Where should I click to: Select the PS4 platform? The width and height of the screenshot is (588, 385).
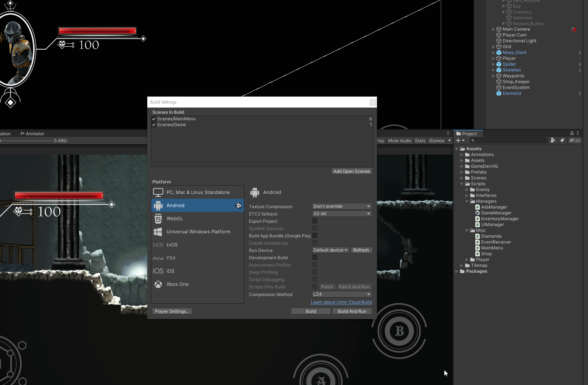click(198, 258)
